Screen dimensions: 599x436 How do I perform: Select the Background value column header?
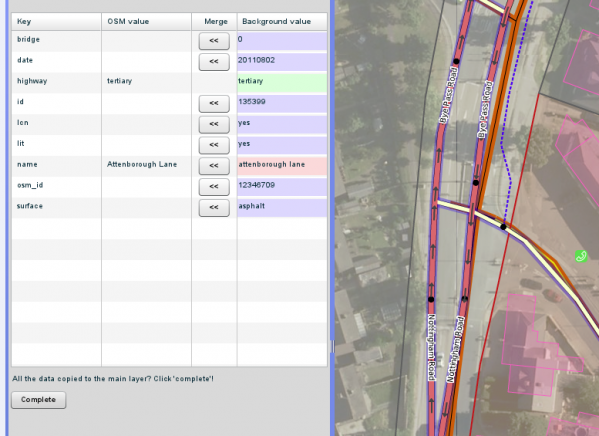click(282, 21)
